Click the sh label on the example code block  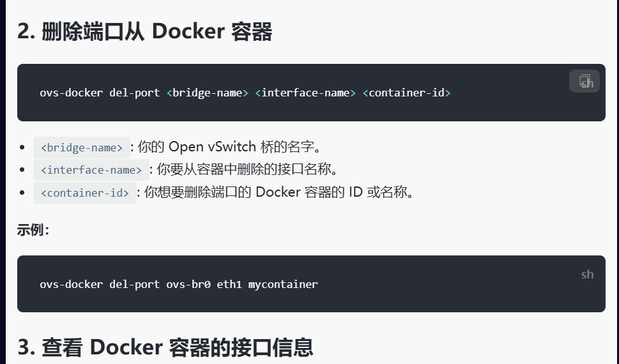[587, 275]
